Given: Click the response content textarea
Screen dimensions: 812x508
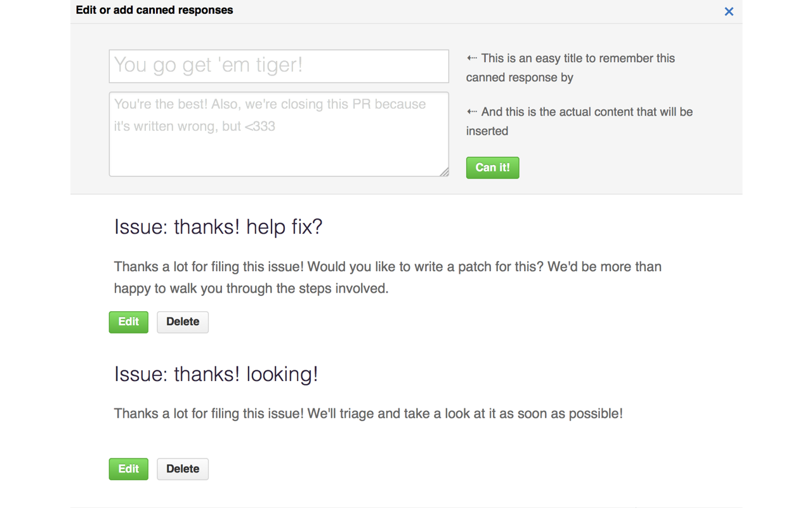Looking at the screenshot, I should click(x=278, y=133).
